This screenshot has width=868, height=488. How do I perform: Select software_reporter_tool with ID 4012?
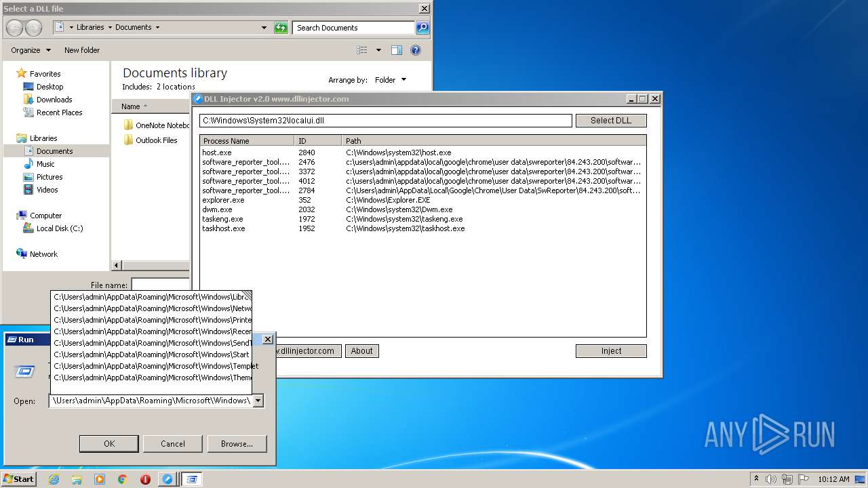point(423,181)
